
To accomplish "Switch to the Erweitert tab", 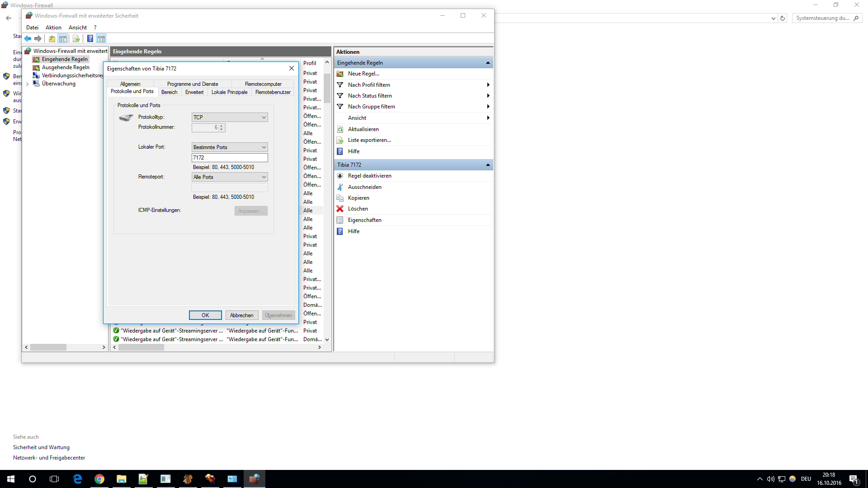I will pyautogui.click(x=194, y=92).
